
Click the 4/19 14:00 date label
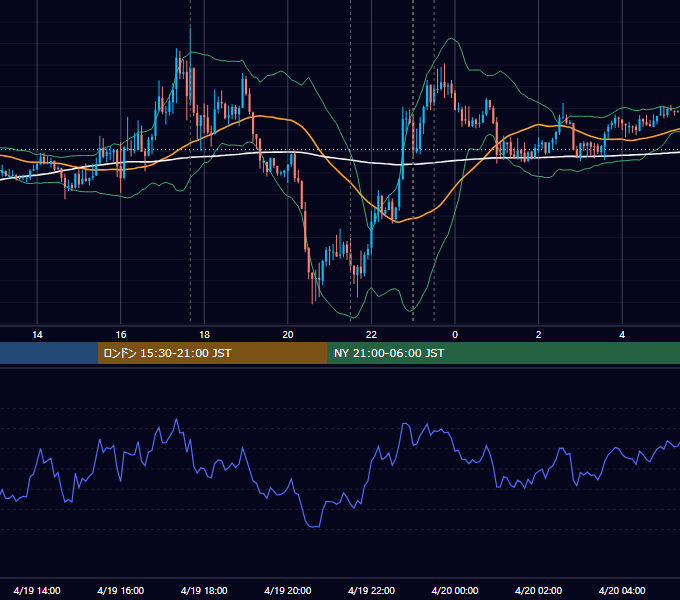(x=37, y=590)
